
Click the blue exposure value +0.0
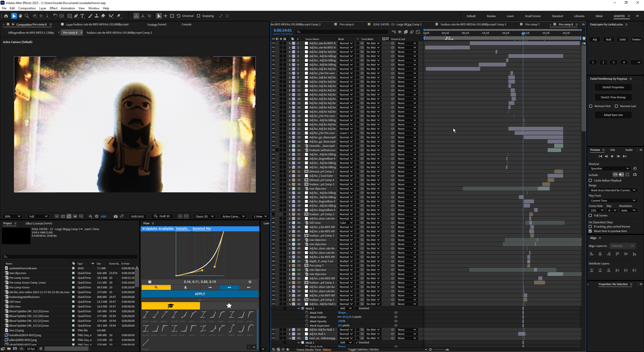103,216
